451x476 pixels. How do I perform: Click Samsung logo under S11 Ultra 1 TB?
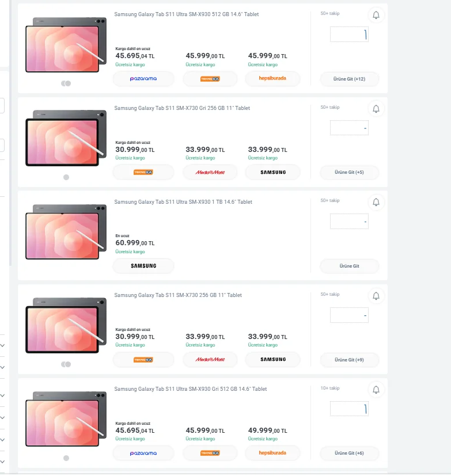pos(143,266)
